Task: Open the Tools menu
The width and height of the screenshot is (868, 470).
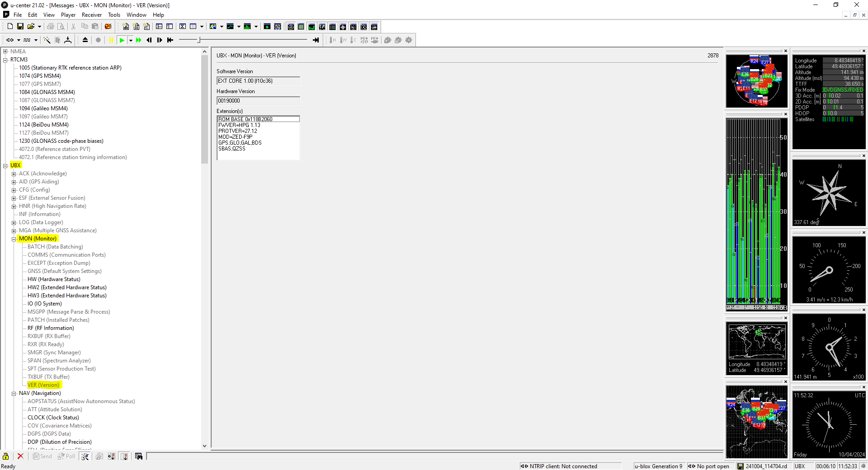Action: pos(114,15)
